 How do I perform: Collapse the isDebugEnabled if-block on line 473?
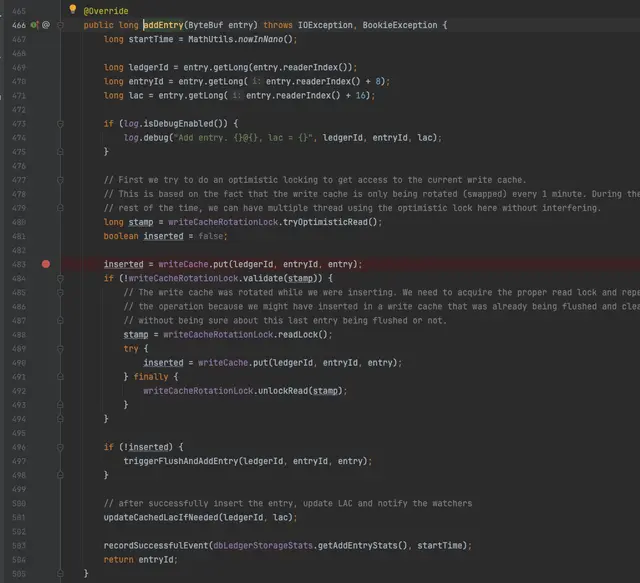(x=60, y=124)
